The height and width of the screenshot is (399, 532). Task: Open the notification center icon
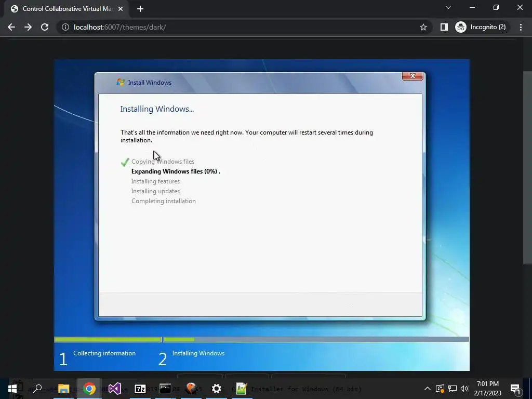pos(515,389)
